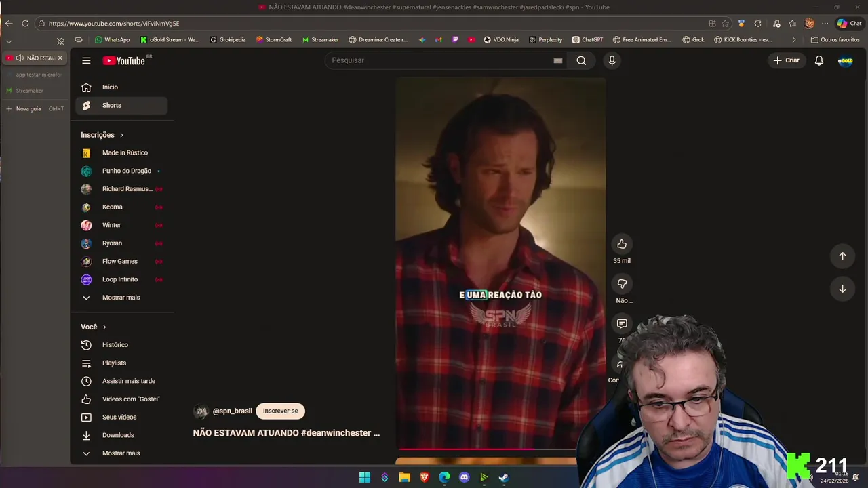Expand Mostrar mais under Inscrições

coord(122,298)
